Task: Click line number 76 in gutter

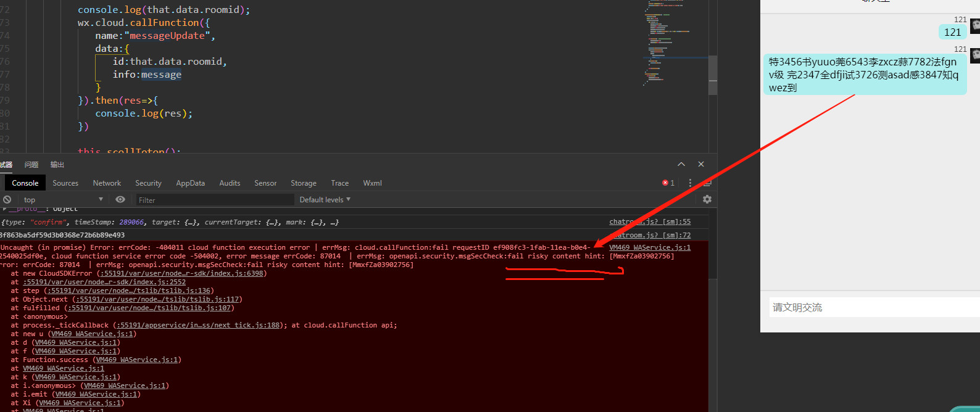Action: pyautogui.click(x=5, y=62)
